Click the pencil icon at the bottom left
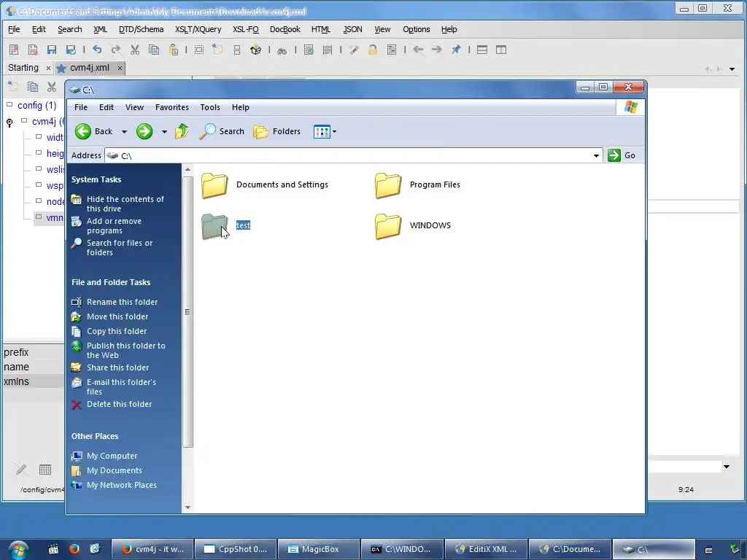 [21, 470]
